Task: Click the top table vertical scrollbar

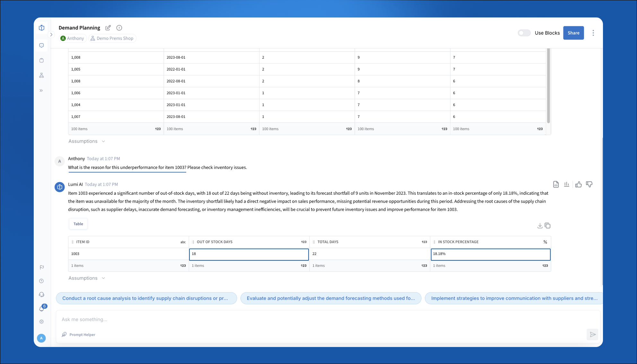Action: click(548, 86)
